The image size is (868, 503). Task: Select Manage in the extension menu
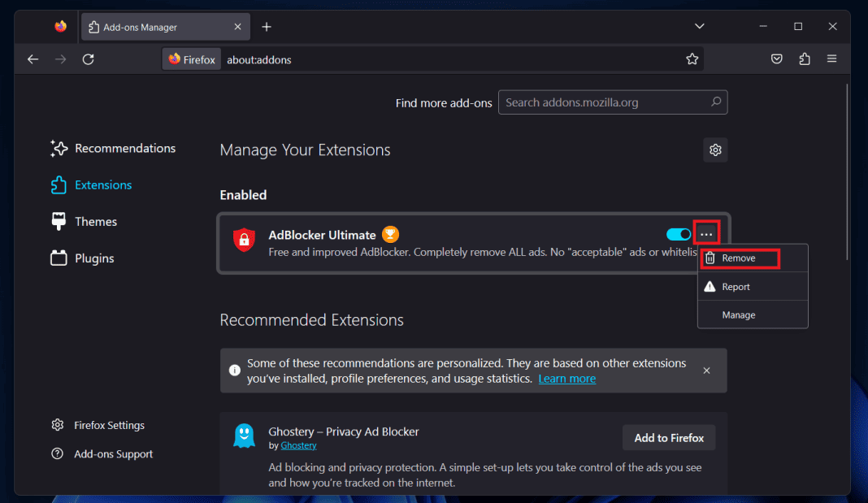point(739,315)
